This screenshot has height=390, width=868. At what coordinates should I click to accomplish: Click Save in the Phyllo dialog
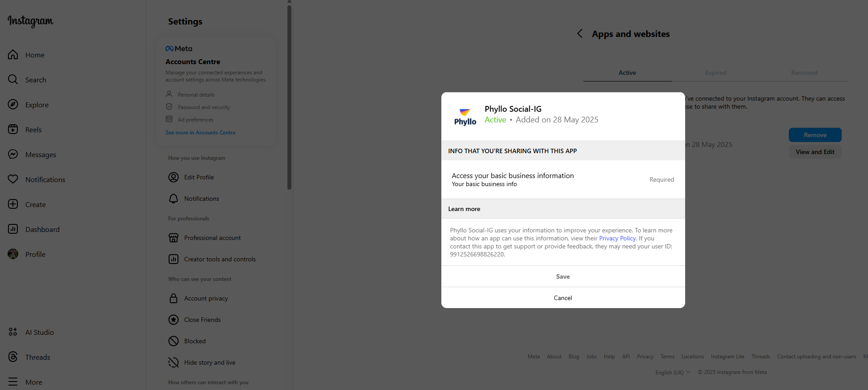563,276
